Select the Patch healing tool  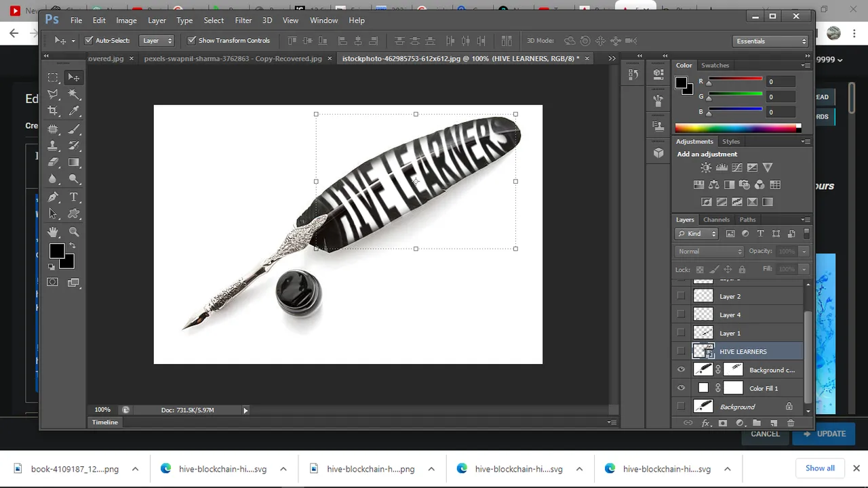53,129
